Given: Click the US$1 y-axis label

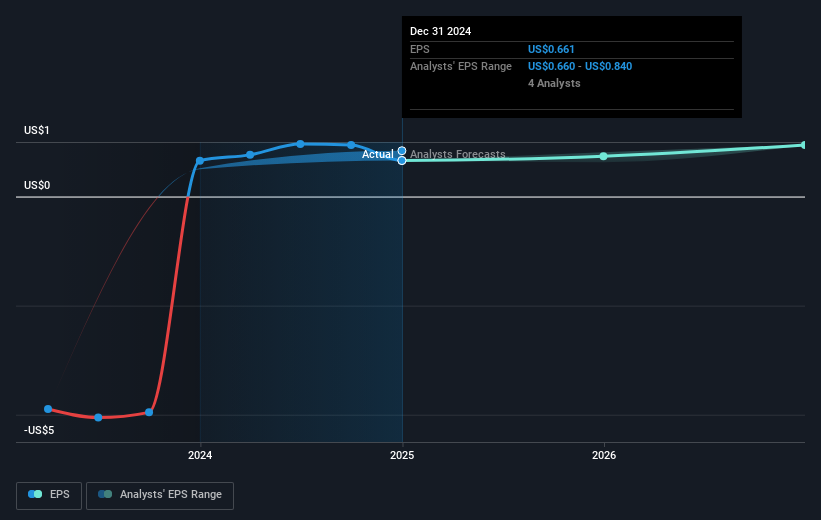Looking at the screenshot, I should pyautogui.click(x=37, y=130).
